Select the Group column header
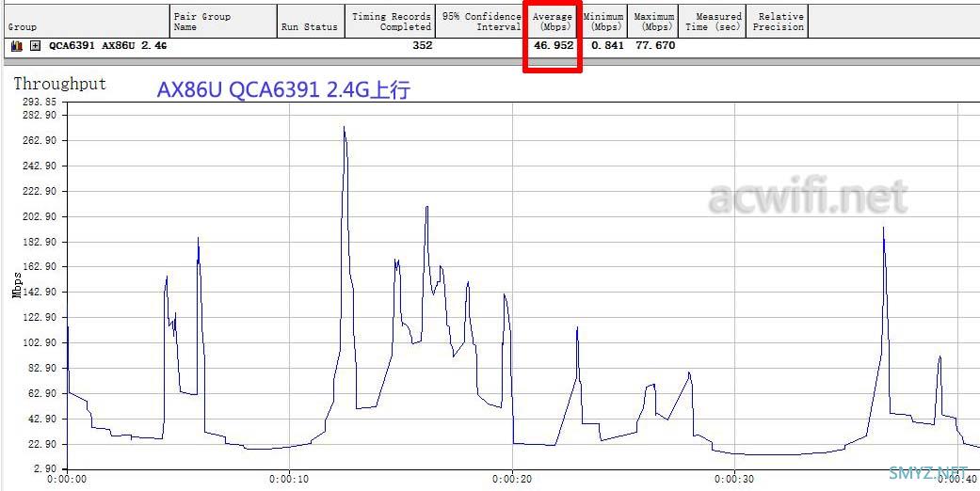The image size is (980, 491). click(86, 22)
